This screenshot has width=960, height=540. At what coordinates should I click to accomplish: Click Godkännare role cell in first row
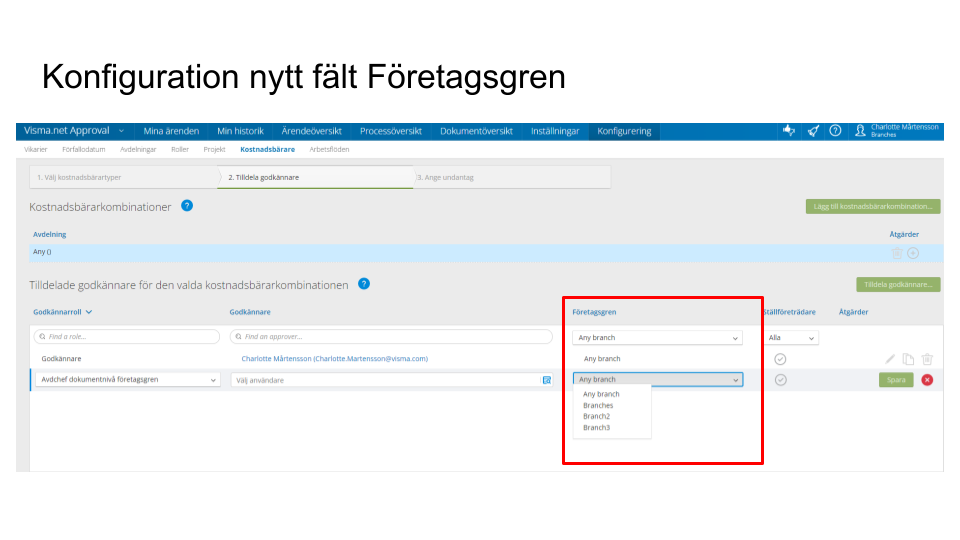pos(61,359)
